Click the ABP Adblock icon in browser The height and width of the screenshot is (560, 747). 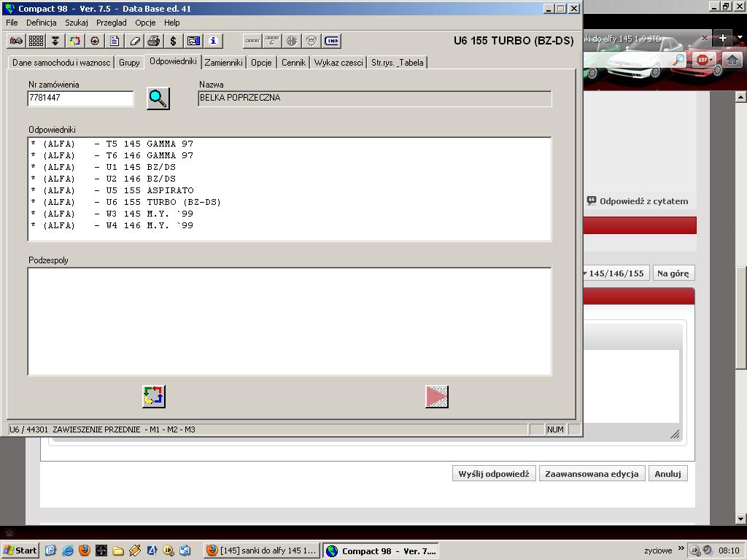click(x=703, y=60)
